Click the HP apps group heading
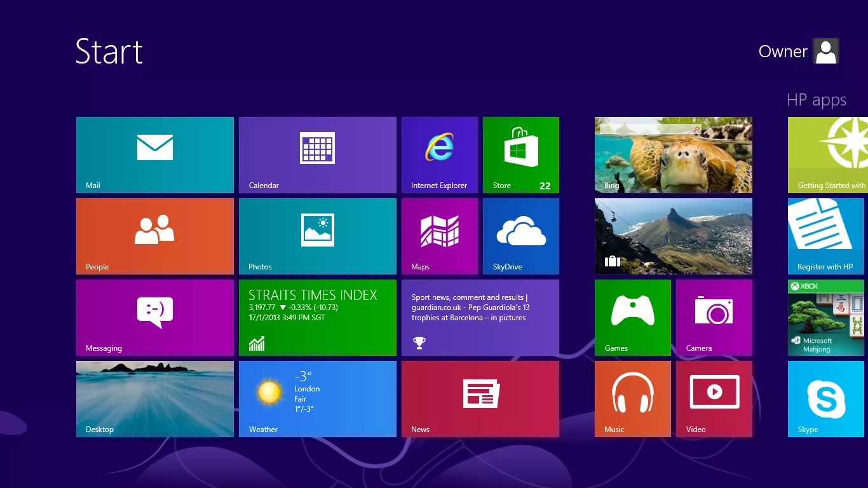 coord(817,100)
